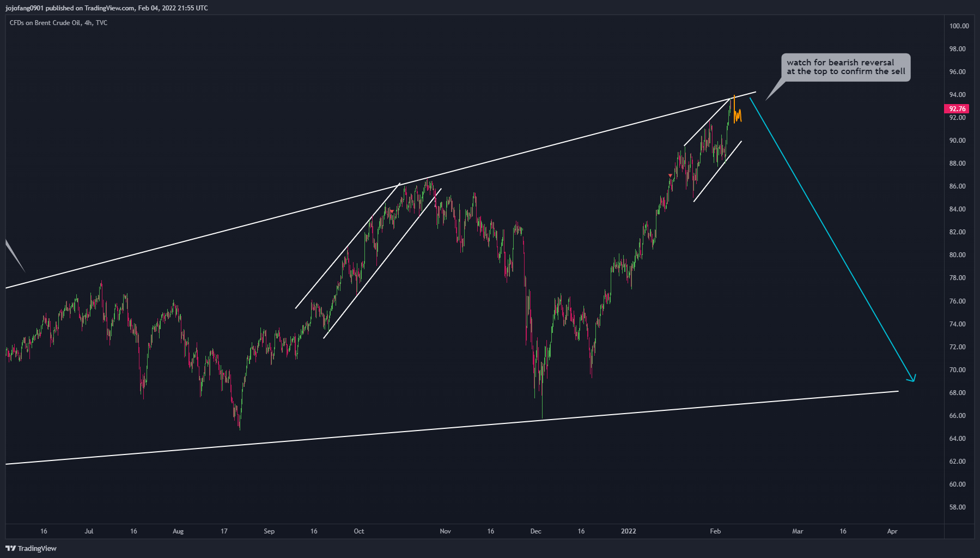Click the 2022 label on time axis
This screenshot has width=980, height=558.
(x=629, y=531)
